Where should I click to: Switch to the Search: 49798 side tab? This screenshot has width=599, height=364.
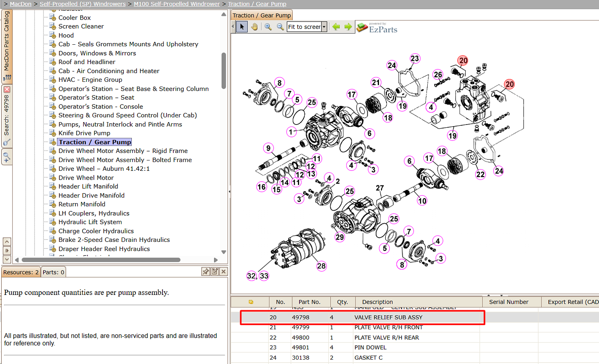coord(7,116)
